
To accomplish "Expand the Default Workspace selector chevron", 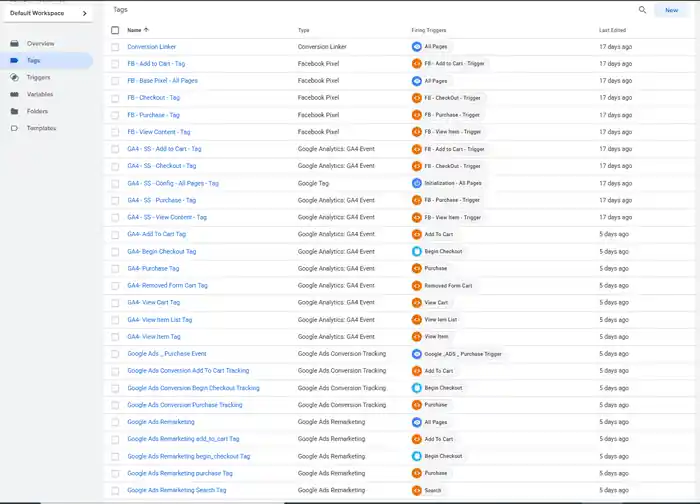I will point(84,13).
